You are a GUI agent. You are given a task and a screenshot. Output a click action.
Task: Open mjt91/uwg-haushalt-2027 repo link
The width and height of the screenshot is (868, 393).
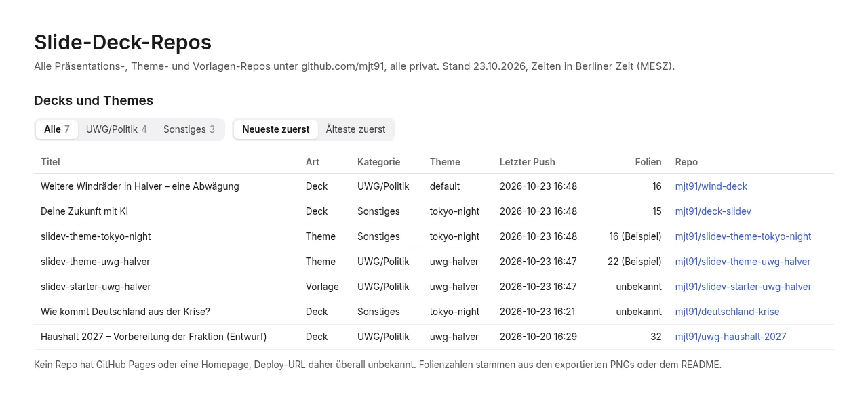coord(731,337)
